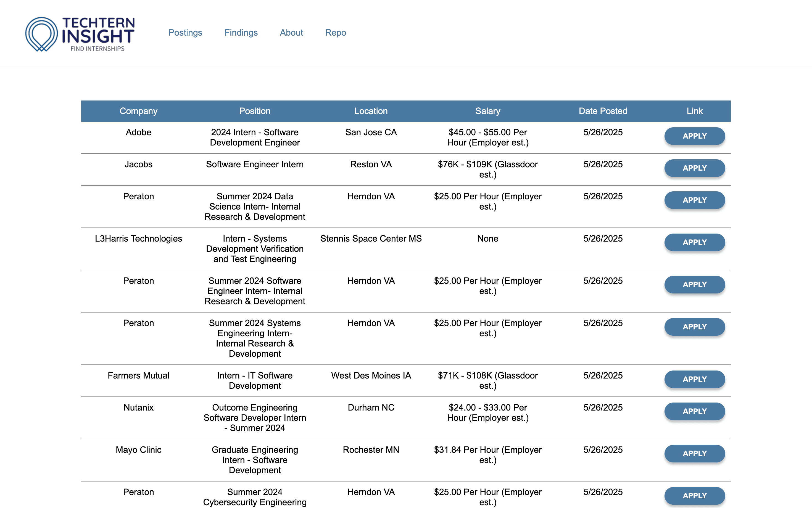Click the TechTern Insight logo

coord(80,34)
